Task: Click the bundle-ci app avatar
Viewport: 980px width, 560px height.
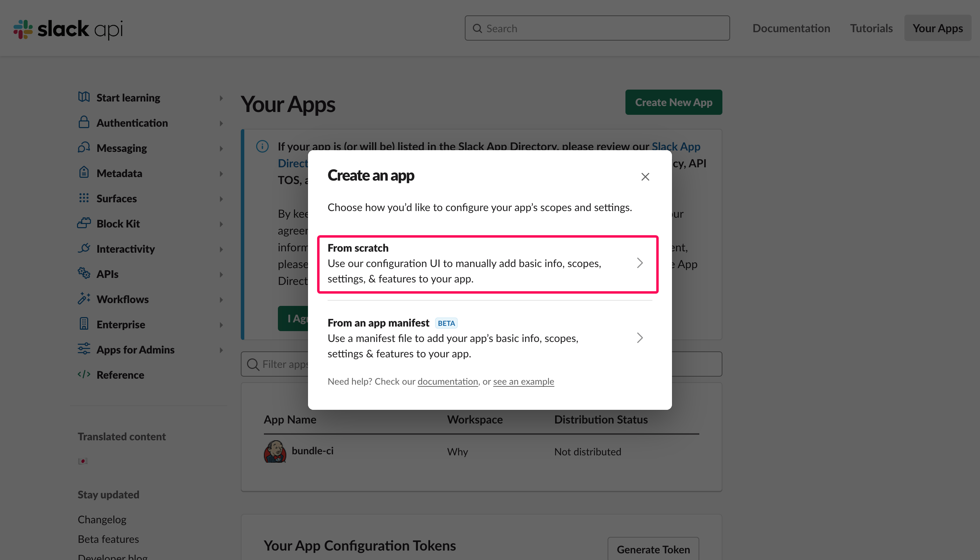Action: [275, 451]
